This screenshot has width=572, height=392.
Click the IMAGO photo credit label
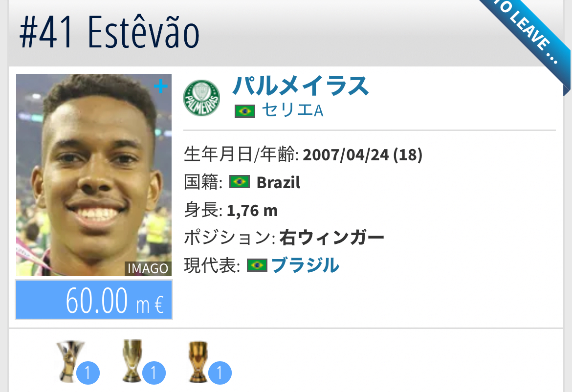pos(148,268)
